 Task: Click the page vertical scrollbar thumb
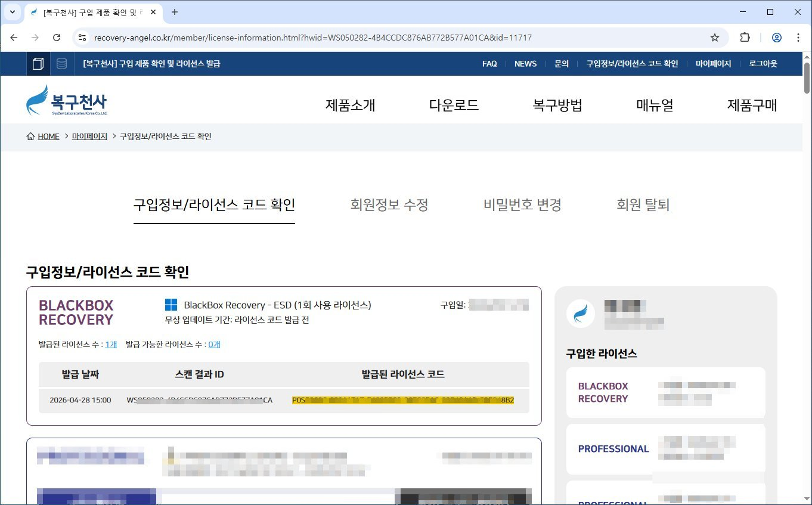coord(807,78)
